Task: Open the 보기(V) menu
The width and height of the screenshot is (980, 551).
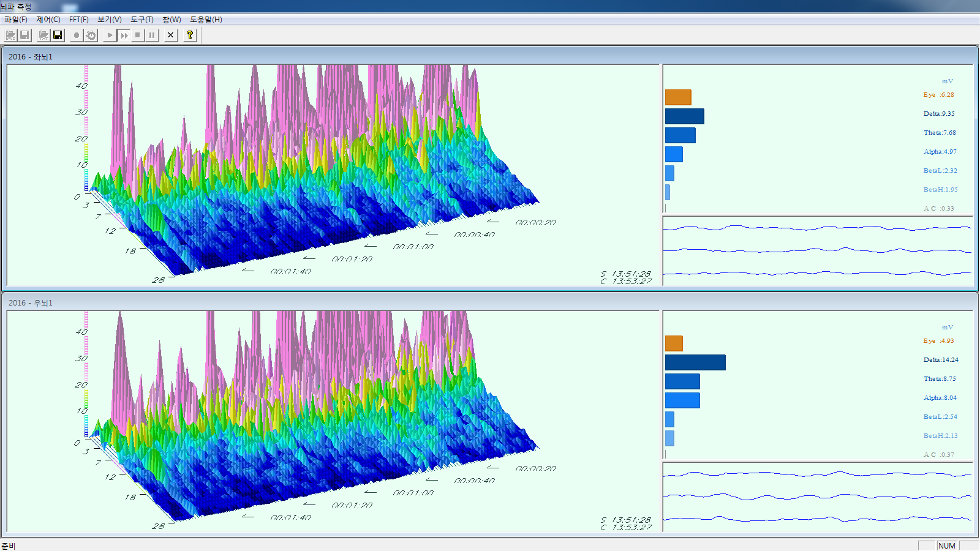Action: point(110,20)
